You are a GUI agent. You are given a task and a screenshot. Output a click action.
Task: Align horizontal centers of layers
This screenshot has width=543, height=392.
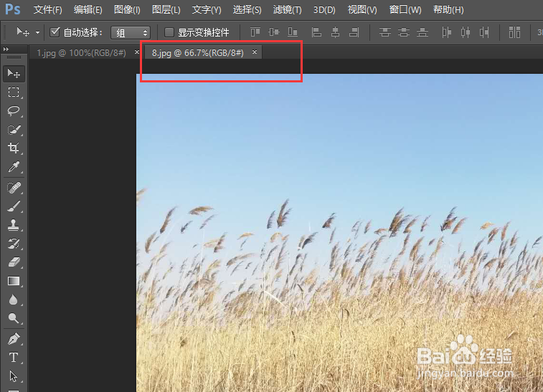tap(335, 32)
